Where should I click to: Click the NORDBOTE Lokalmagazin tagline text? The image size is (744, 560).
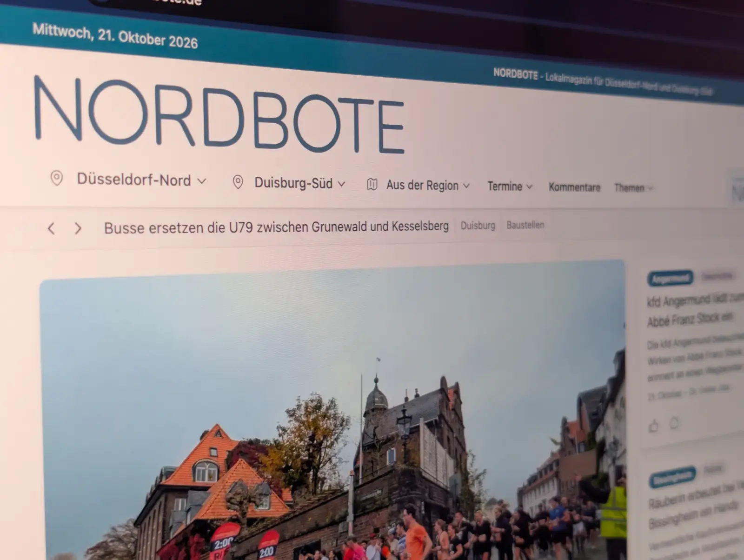(x=603, y=81)
